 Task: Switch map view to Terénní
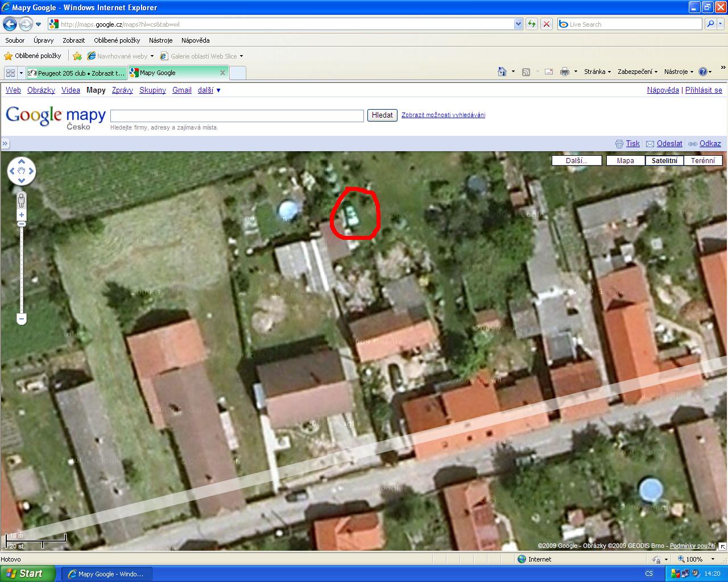[702, 161]
